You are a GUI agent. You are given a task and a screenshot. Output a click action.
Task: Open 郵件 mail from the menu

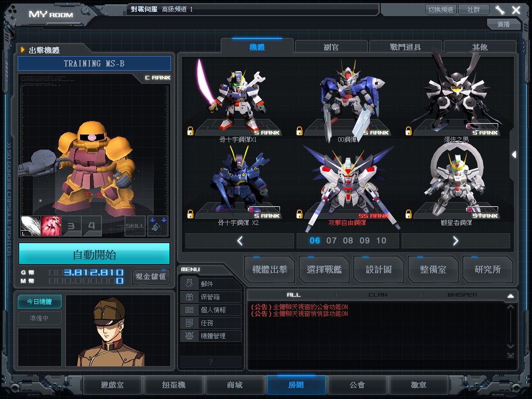[211, 284]
